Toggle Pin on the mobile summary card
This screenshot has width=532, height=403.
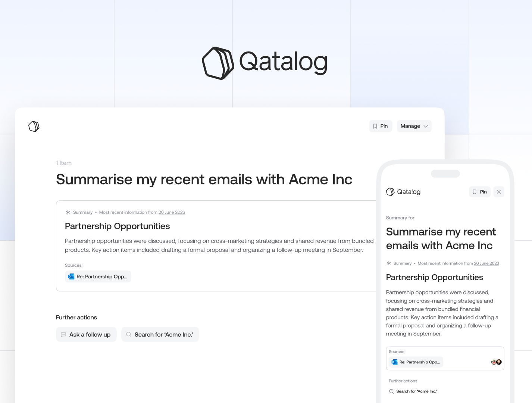480,191
